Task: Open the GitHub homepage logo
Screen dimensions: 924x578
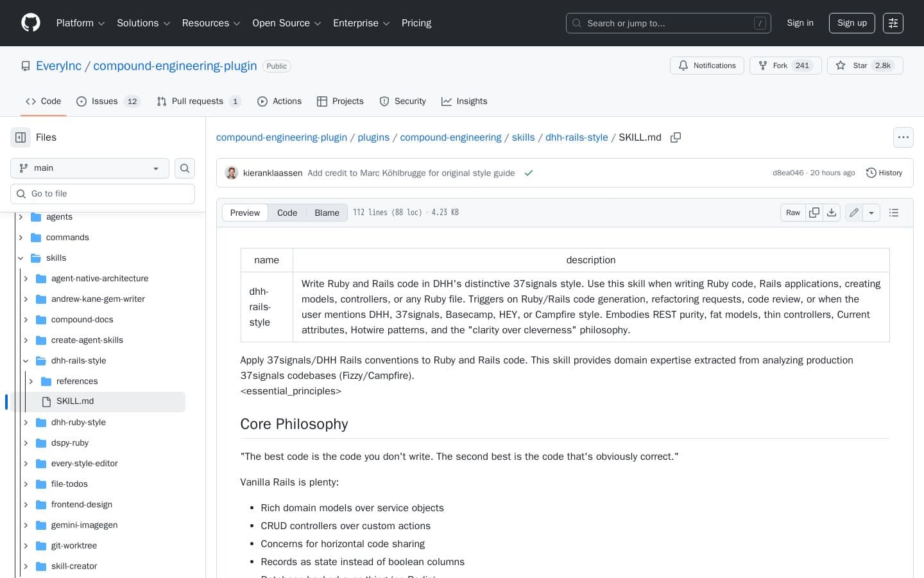Action: pyautogui.click(x=30, y=22)
